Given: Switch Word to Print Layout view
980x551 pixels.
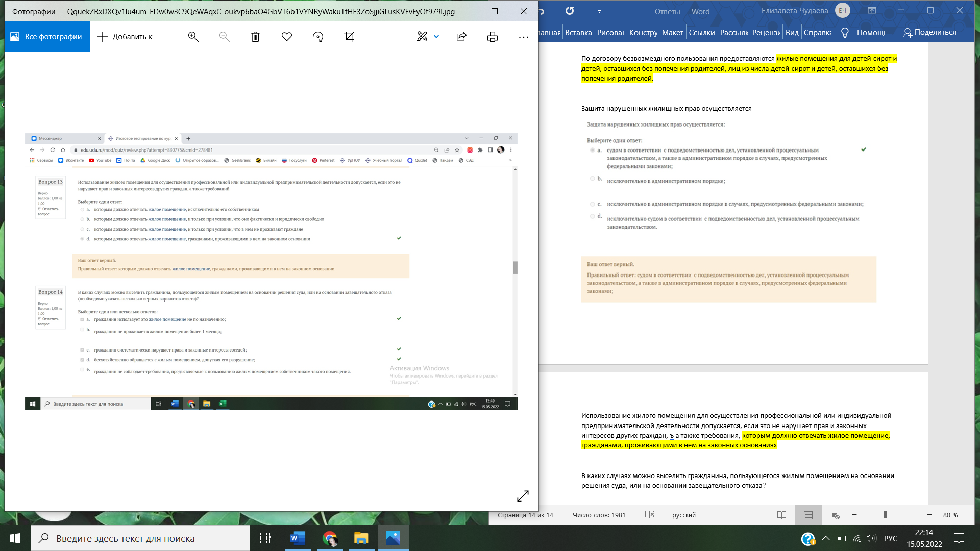Looking at the screenshot, I should pyautogui.click(x=808, y=515).
